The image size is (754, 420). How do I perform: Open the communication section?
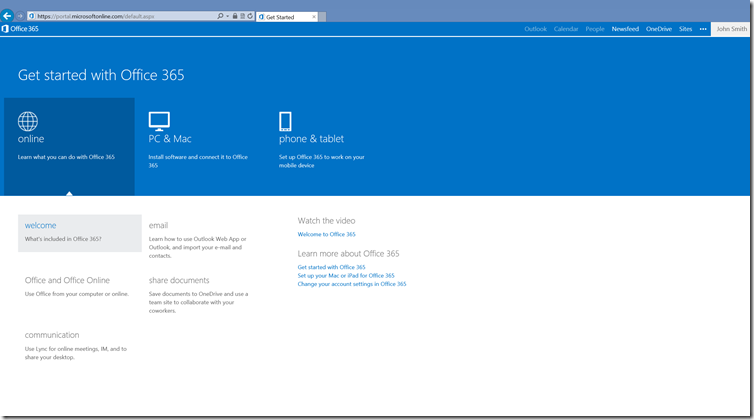click(52, 335)
